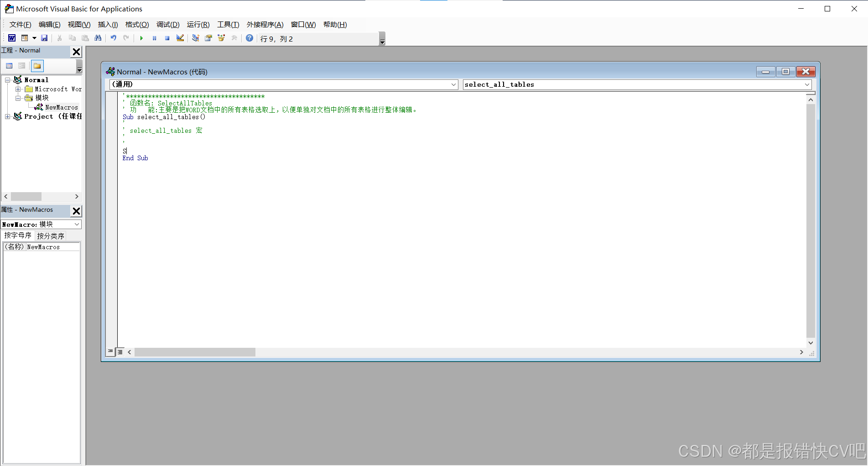Click the Break pause icon
Image resolution: width=868 pixels, height=466 pixels.
[x=154, y=38]
